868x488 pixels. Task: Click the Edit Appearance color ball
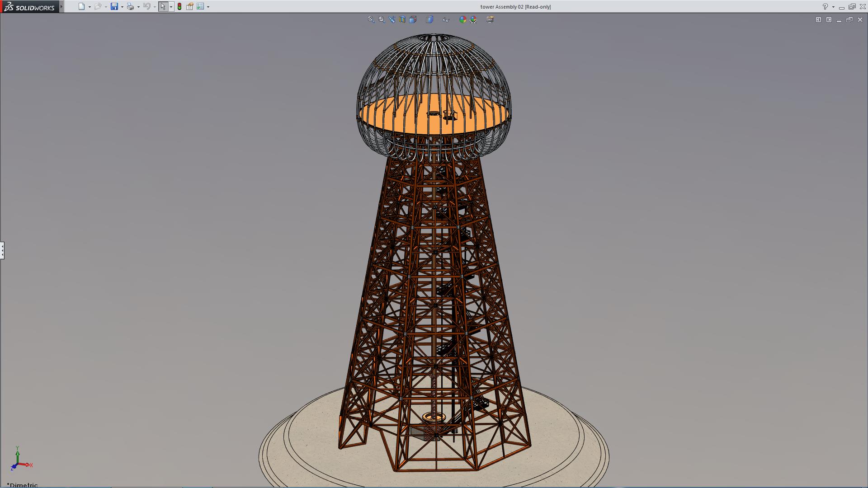[462, 19]
